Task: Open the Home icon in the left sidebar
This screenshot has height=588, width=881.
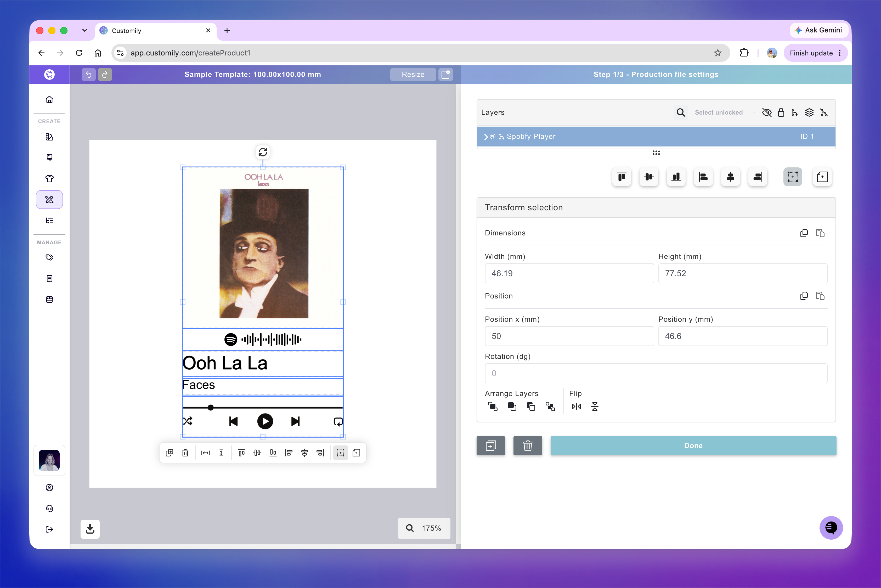Action: point(49,99)
